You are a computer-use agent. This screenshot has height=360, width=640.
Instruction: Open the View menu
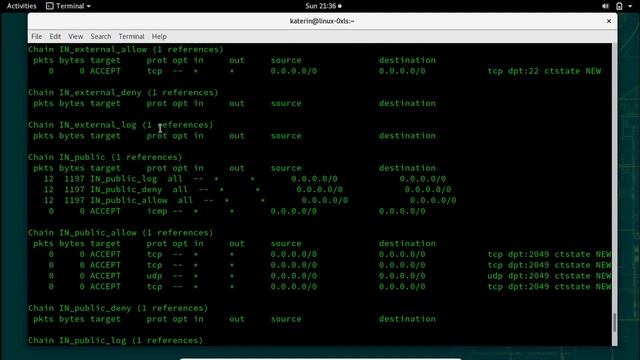point(76,36)
